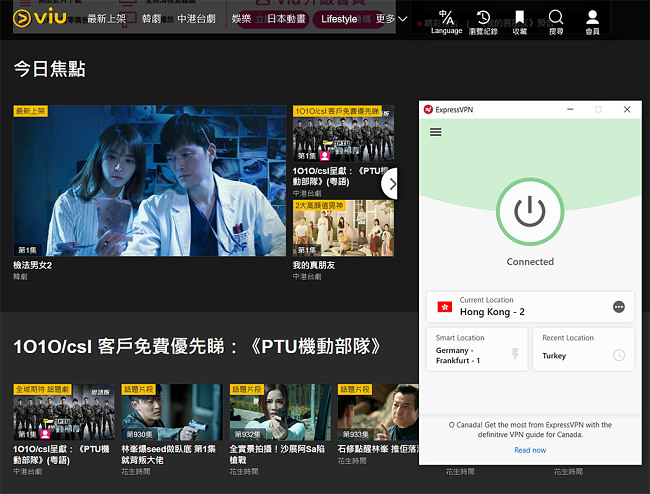Viewport: 650px width, 494px height.
Task: Click the ExpressVPN logo in title bar
Action: (x=428, y=109)
